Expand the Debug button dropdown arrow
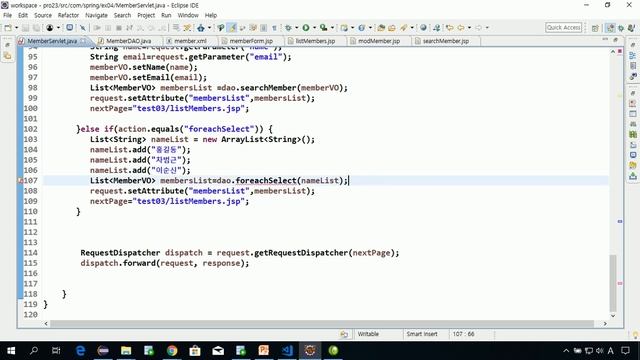Viewport: 640px width, 360px height. [296, 28]
